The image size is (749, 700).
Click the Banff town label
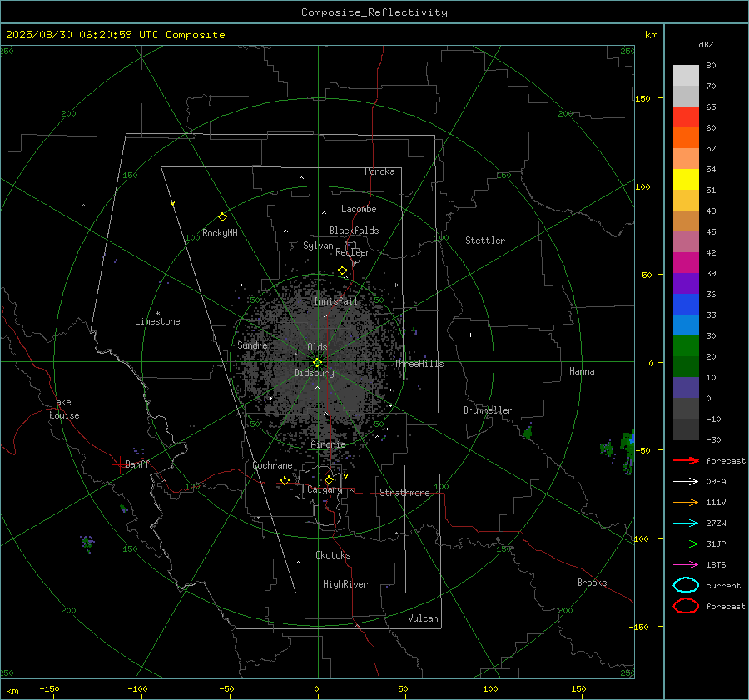click(137, 464)
